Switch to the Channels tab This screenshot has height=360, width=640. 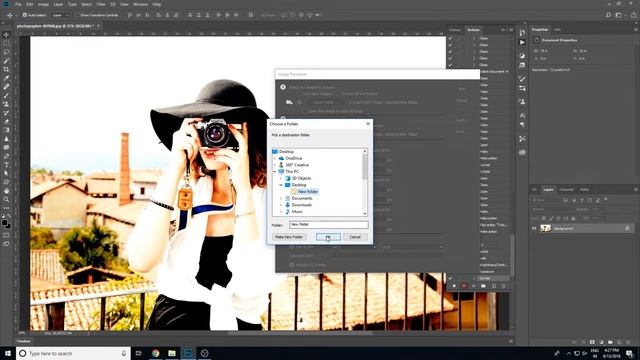tap(566, 189)
